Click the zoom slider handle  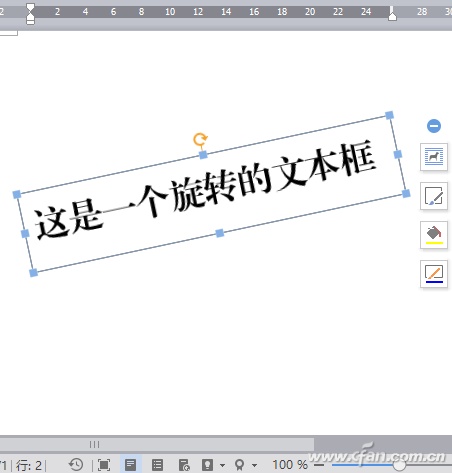tap(399, 465)
